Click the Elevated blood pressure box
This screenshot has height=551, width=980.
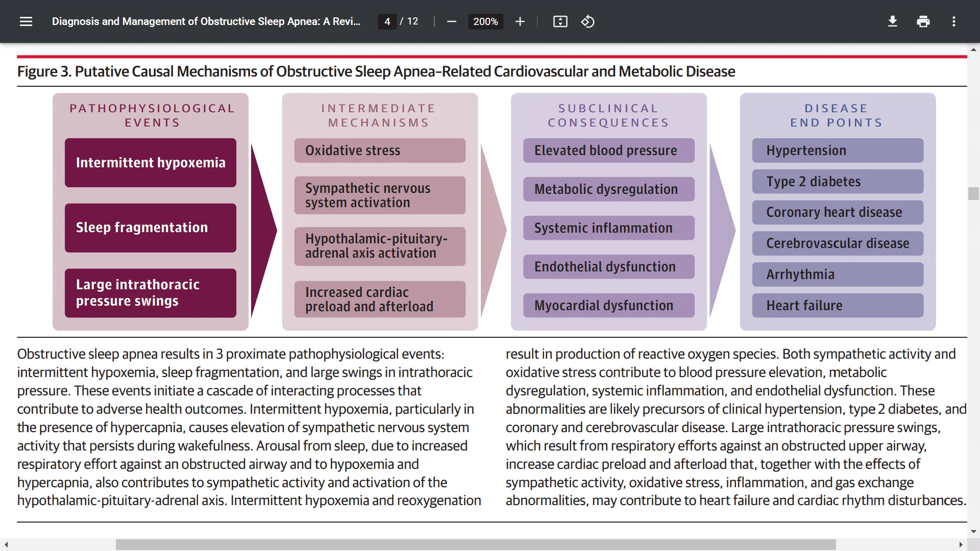609,151
